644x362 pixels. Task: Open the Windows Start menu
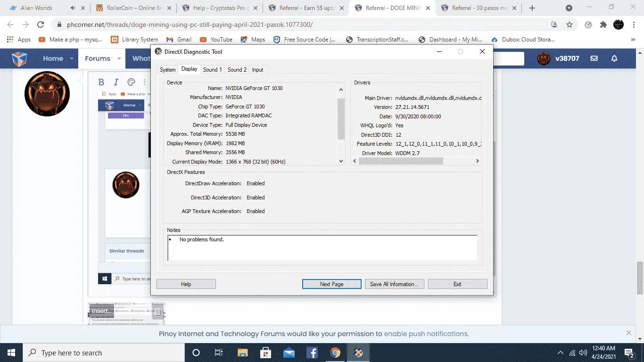11,353
